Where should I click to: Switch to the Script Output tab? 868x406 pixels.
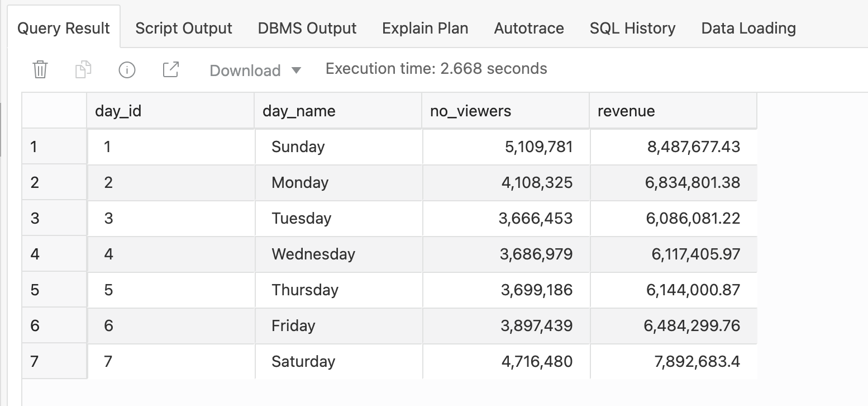pyautogui.click(x=183, y=29)
